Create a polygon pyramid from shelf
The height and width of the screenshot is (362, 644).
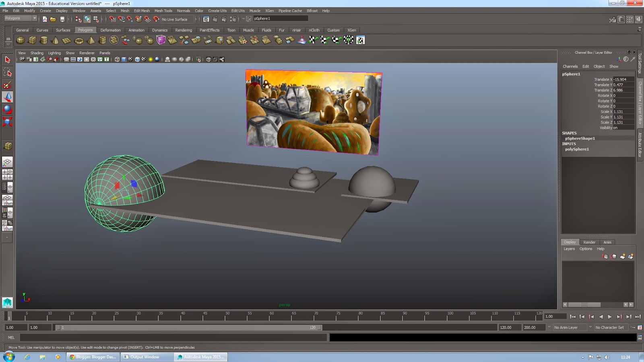click(91, 40)
